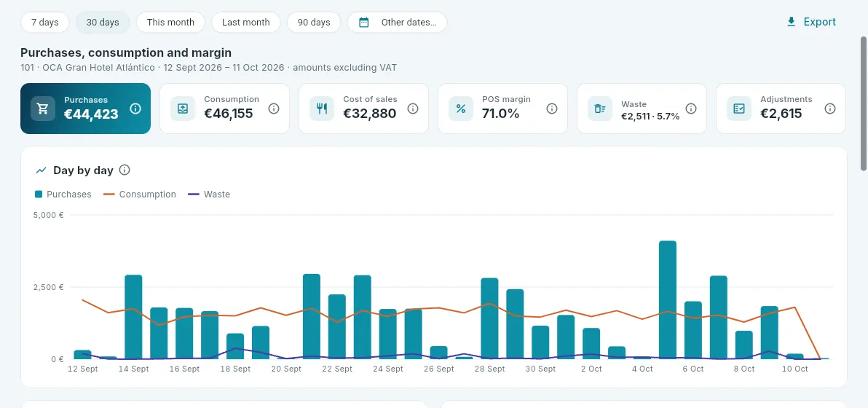
Task: Open the Cost of sales card
Action: pyautogui.click(x=363, y=109)
